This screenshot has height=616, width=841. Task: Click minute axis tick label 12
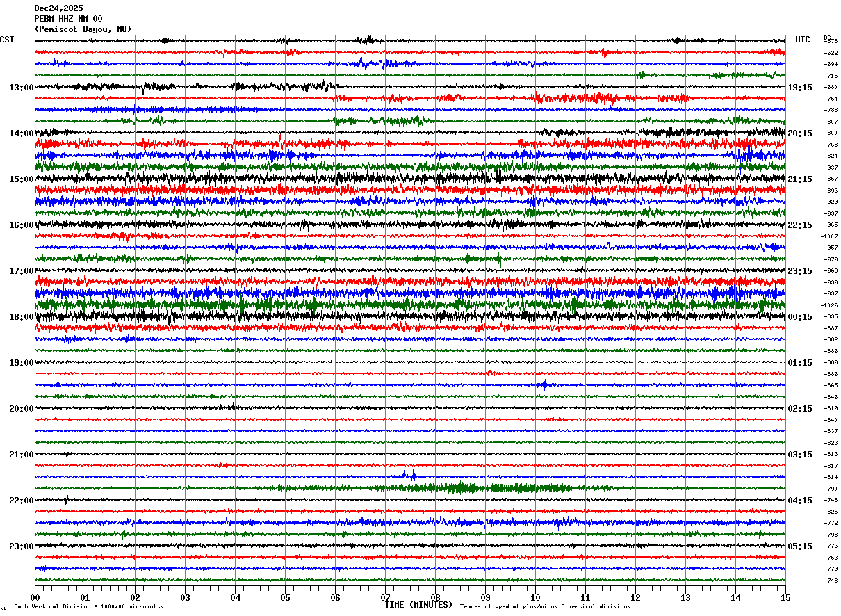point(635,597)
